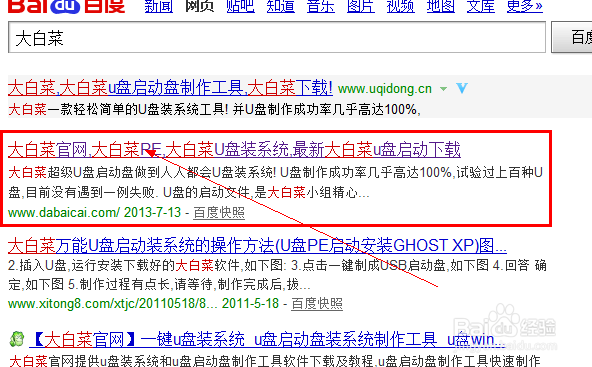
Task: Click snippet text 大白菜一款轻松简单的U盘装系统工具
Action: click(x=118, y=110)
